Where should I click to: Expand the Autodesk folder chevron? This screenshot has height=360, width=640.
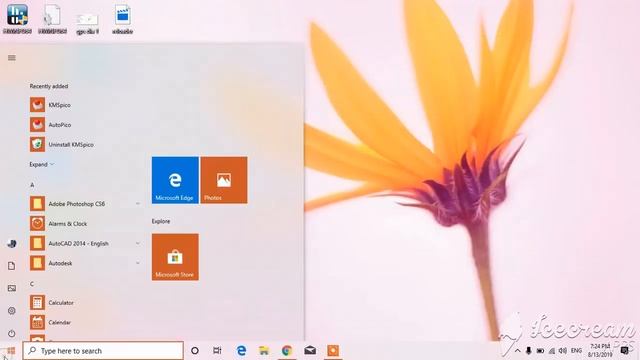coord(138,263)
